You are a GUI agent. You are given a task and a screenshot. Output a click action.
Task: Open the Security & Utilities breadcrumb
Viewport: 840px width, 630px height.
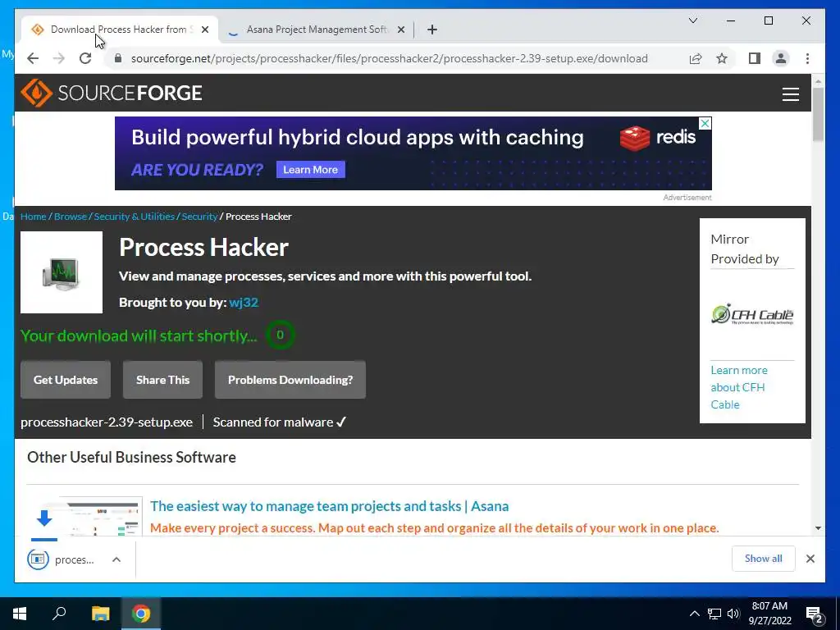point(135,217)
